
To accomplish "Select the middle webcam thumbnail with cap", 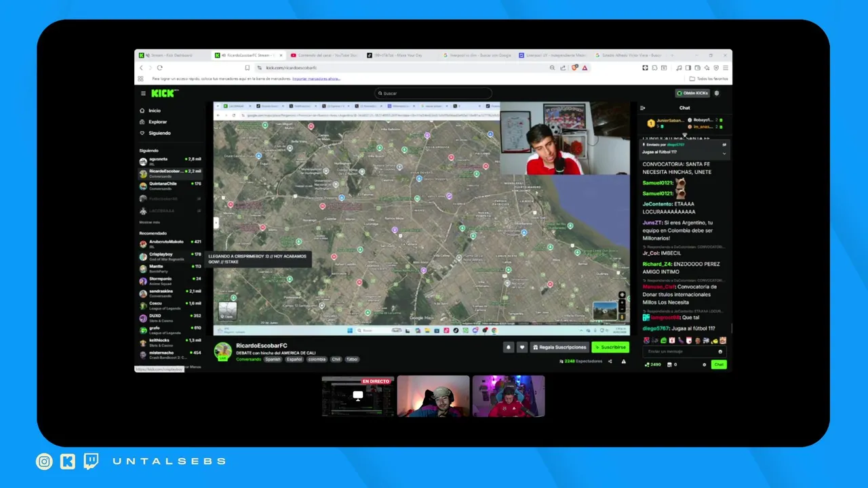I will pos(433,396).
